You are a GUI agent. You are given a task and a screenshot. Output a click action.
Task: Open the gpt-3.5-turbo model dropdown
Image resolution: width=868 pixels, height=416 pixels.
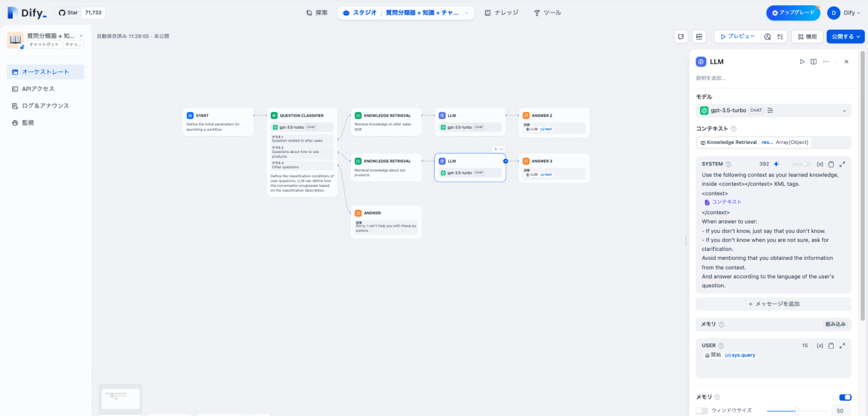pos(844,111)
